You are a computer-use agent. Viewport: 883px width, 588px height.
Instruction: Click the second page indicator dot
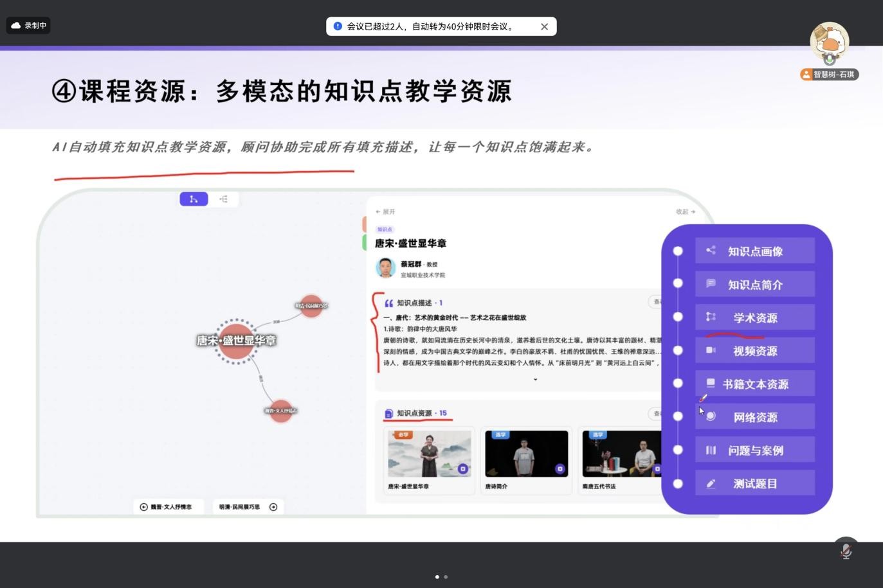pos(446,576)
